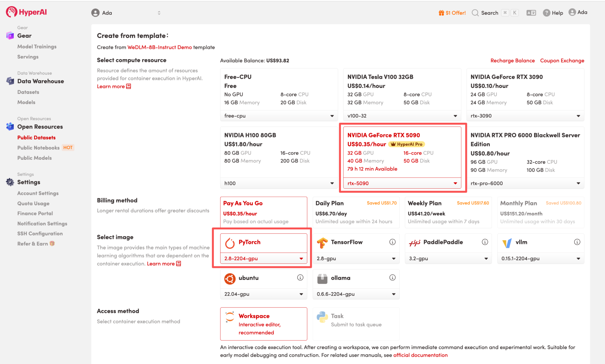Click the Search box in header
This screenshot has height=364, width=605.
click(489, 13)
